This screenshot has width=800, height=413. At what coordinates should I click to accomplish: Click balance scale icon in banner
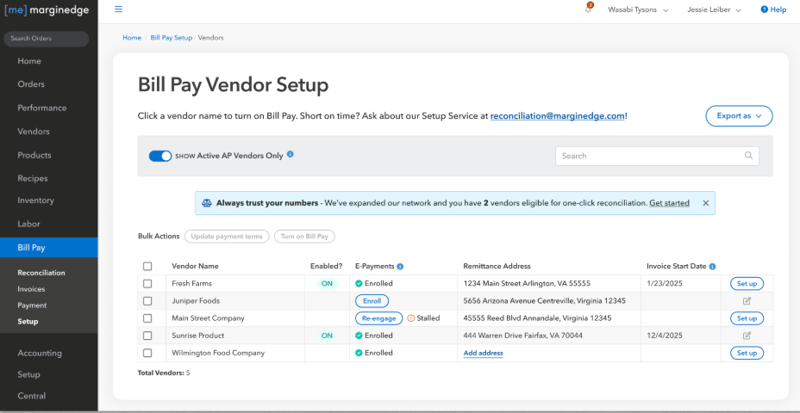[207, 203]
